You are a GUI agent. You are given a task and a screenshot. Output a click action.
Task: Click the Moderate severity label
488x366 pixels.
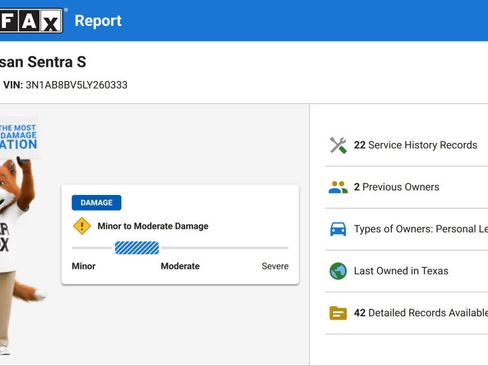(180, 266)
